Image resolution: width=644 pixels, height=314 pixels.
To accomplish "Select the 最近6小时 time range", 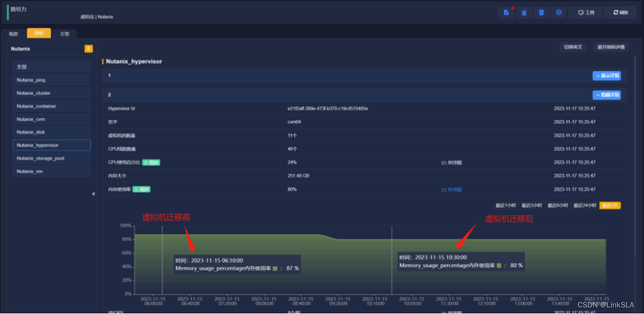I will tap(558, 205).
